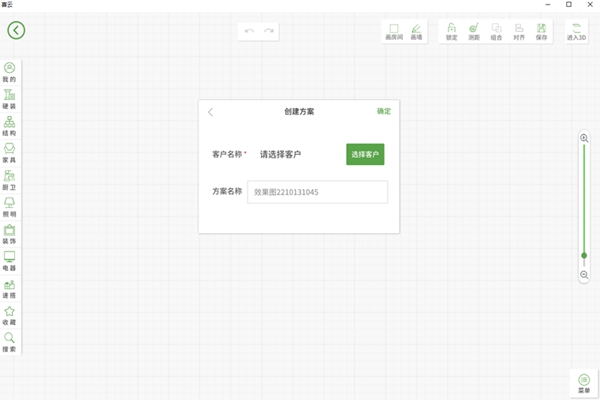
Task: Select the 照明 lighting category
Action: point(10,207)
